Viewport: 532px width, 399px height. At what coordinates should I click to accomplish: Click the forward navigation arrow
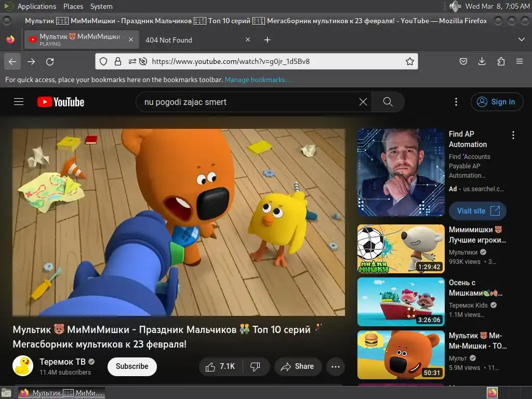(x=31, y=61)
